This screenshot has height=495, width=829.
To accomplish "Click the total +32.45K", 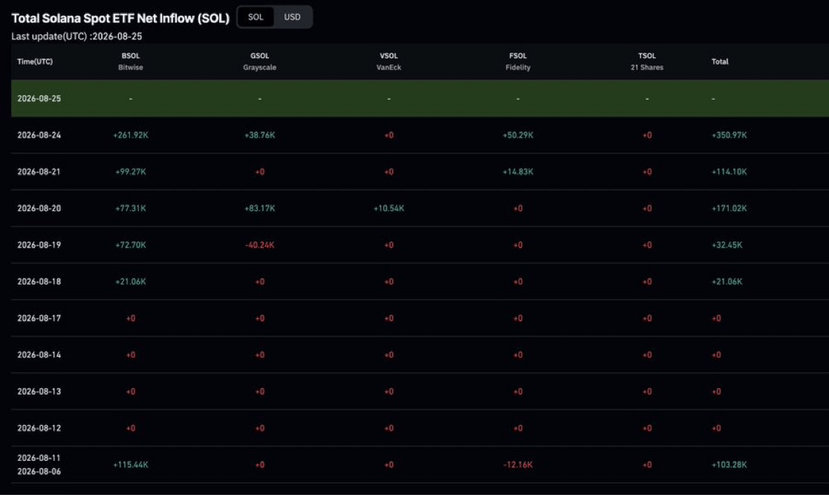I will (x=727, y=245).
